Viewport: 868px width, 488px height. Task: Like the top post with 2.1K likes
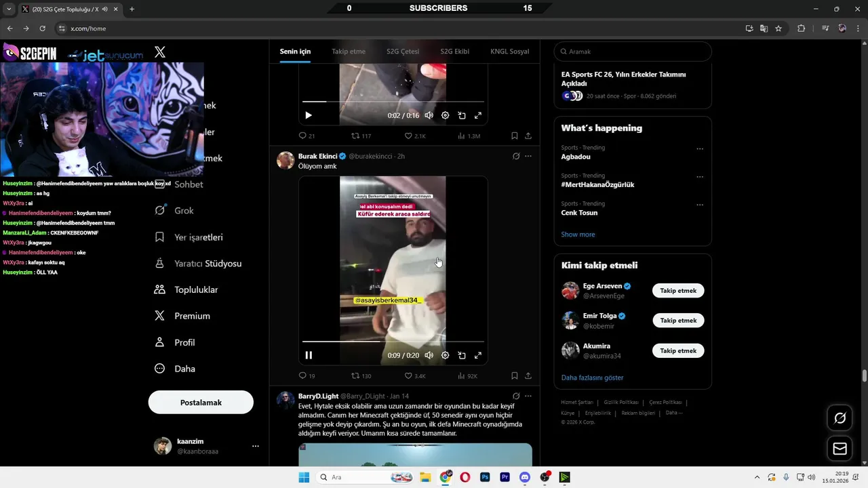coord(415,136)
